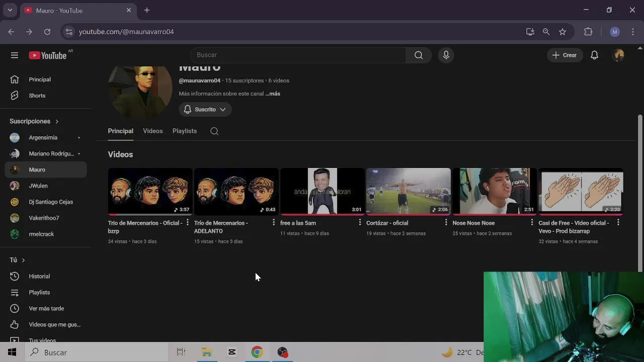644x362 pixels.
Task: Click the install app icon in address bar
Action: [x=530, y=32]
